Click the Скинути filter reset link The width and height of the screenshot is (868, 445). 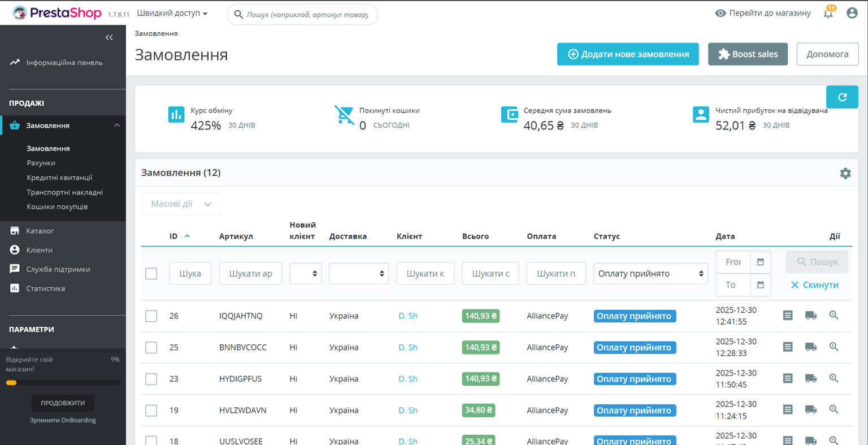pyautogui.click(x=814, y=285)
